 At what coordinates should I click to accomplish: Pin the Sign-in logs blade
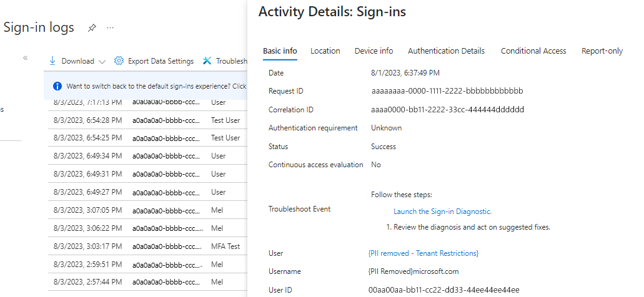click(x=92, y=27)
